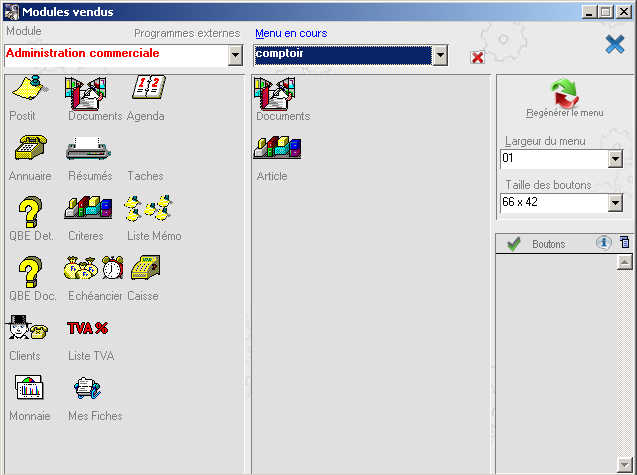Open the Monnaie icon
Viewport: 637px width, 475px height.
(x=27, y=390)
